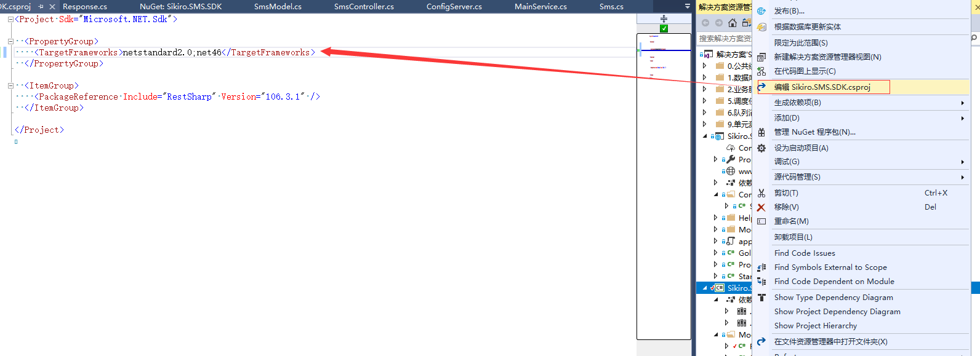Viewport: 980px width, 356px height.
Task: Expand the 0.公共 solution folder
Action: [x=705, y=66]
